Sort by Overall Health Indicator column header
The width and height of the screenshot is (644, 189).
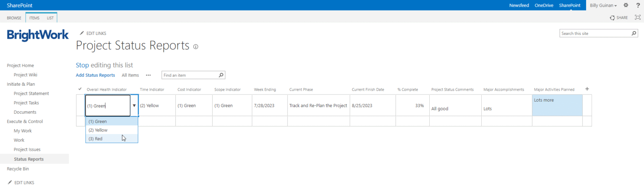[x=106, y=89]
